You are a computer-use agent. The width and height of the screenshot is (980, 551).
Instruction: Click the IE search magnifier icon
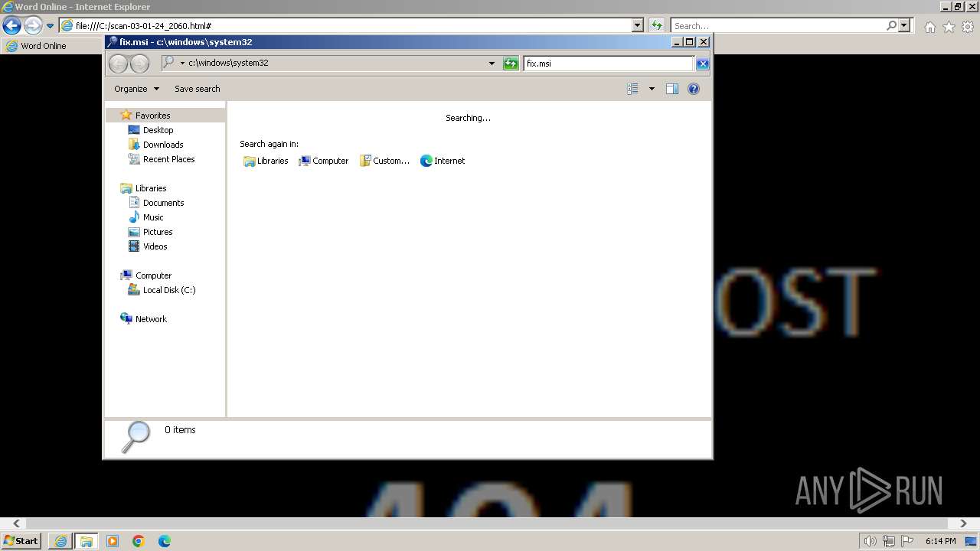coord(891,26)
